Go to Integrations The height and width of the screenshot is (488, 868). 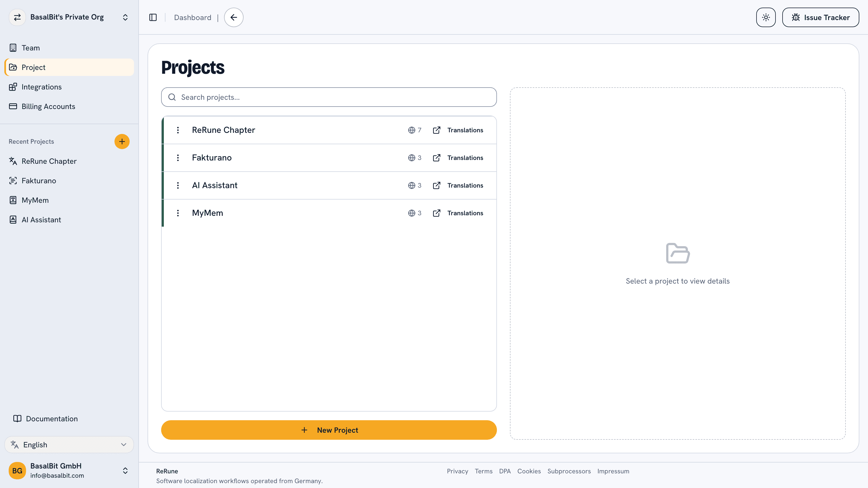click(x=69, y=87)
